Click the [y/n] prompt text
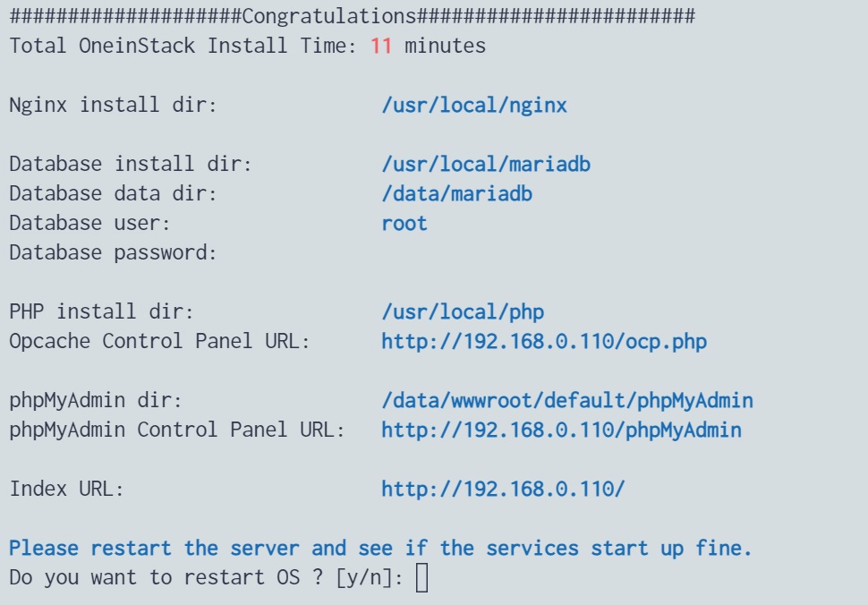Screen dimensions: 868x605 370,578
